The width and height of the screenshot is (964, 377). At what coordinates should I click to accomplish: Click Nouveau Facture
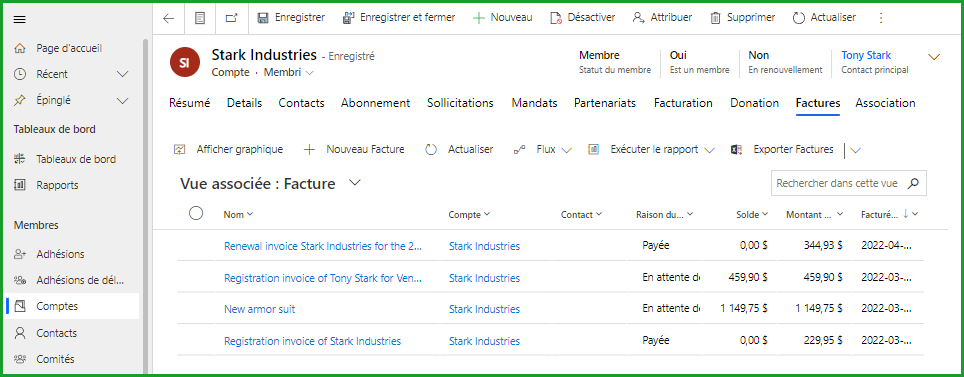(x=354, y=149)
